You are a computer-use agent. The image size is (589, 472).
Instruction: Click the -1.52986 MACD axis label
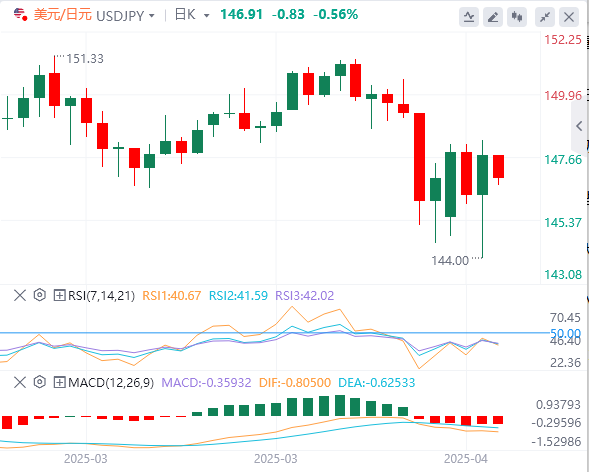coord(556,442)
